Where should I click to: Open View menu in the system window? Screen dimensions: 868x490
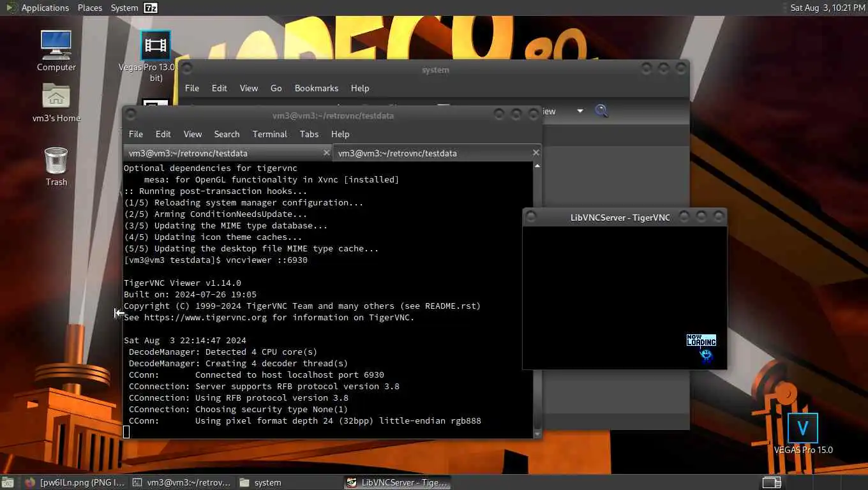[x=248, y=88]
